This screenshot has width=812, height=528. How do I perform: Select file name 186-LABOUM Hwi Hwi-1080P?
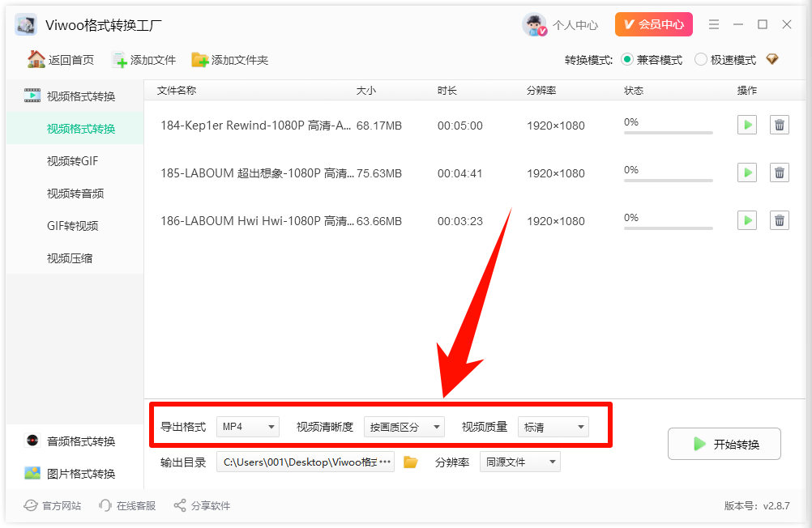point(258,221)
